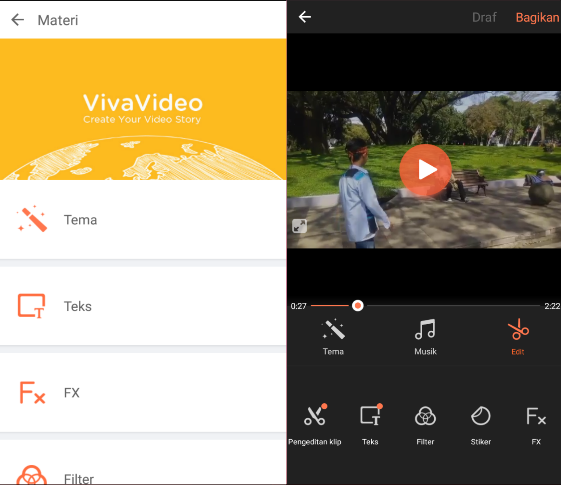Image resolution: width=561 pixels, height=485 pixels.
Task: Open the Teks icon in Materi list
Action: (31, 306)
